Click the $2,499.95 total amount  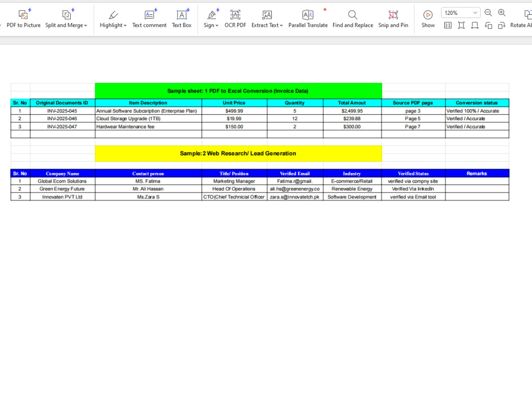coord(352,111)
